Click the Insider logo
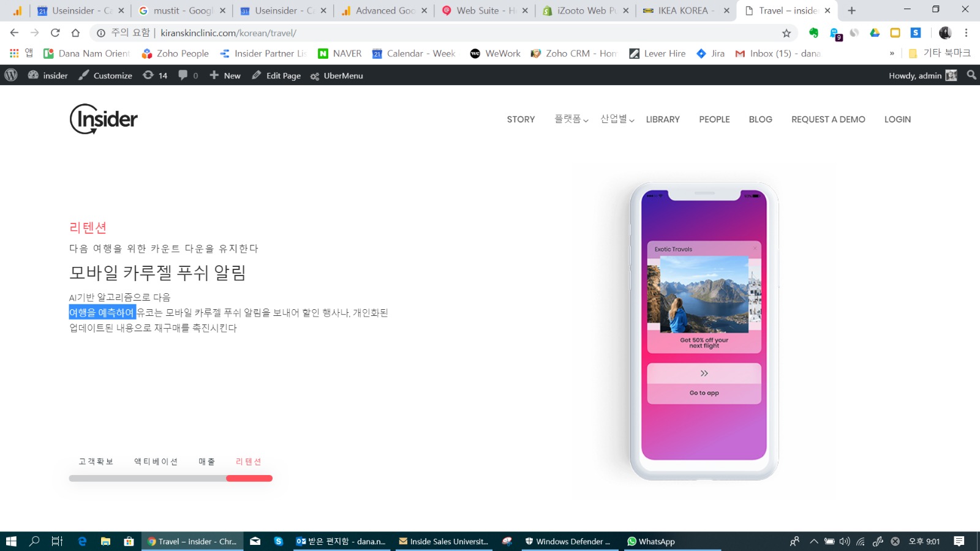980x551 pixels. click(x=104, y=119)
